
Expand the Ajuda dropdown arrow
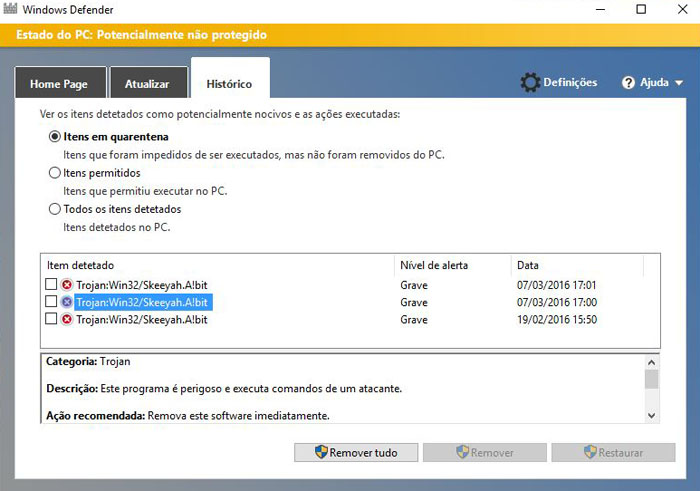pyautogui.click(x=679, y=83)
